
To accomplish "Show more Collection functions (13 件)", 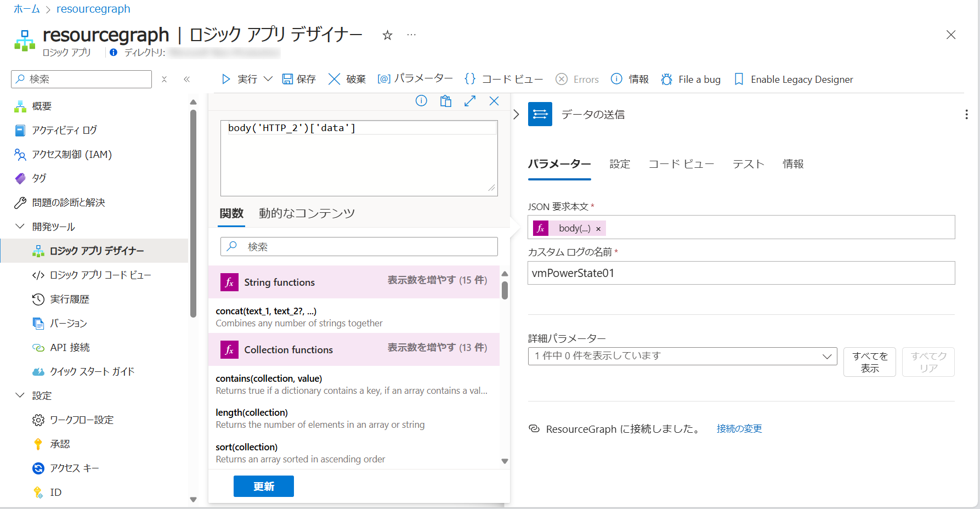I will [x=437, y=348].
